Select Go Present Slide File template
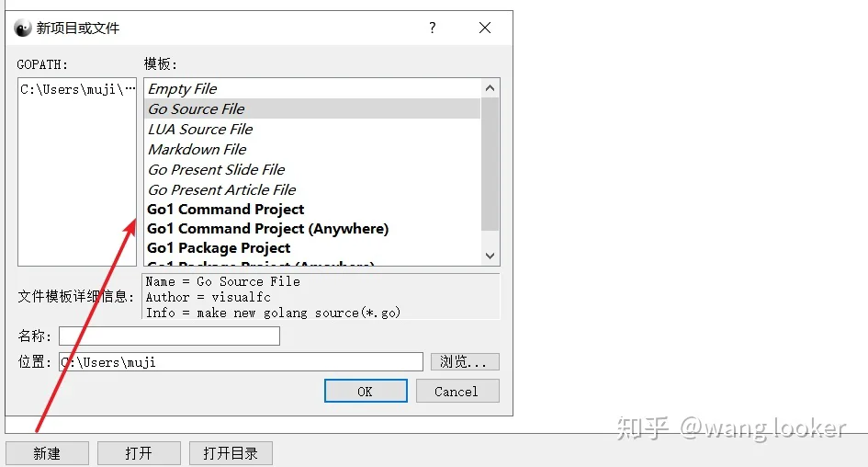This screenshot has width=868, height=467. coord(312,169)
